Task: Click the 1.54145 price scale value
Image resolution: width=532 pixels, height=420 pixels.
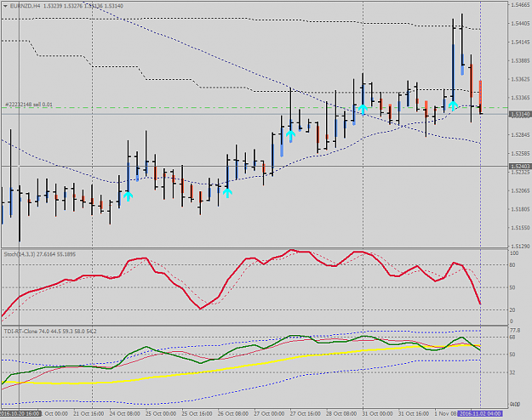Action: pos(520,42)
